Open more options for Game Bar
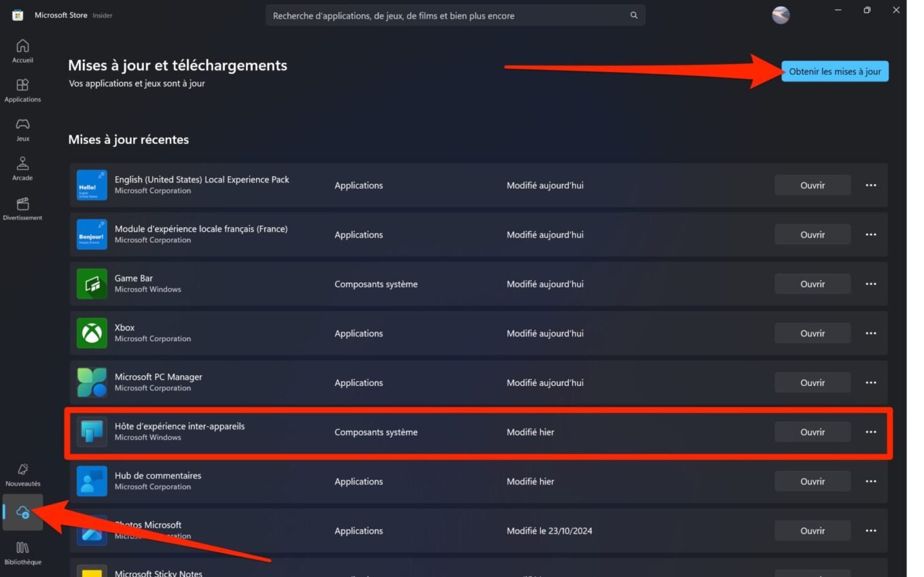 click(871, 284)
